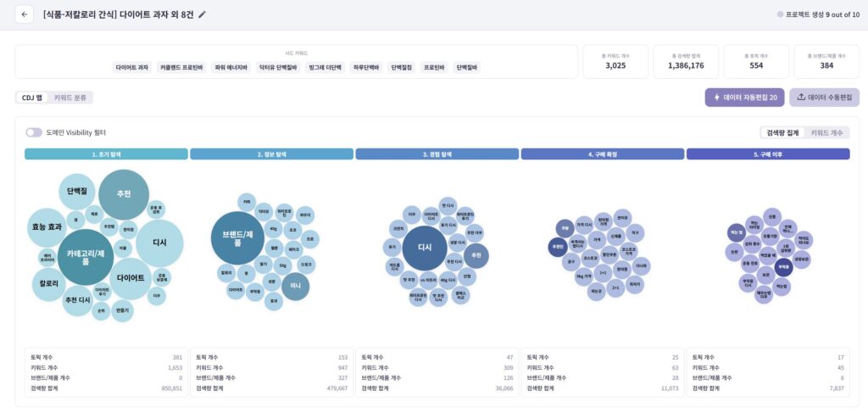Click the 브랜드/제품 bubble in 정보 탐색

tap(238, 238)
